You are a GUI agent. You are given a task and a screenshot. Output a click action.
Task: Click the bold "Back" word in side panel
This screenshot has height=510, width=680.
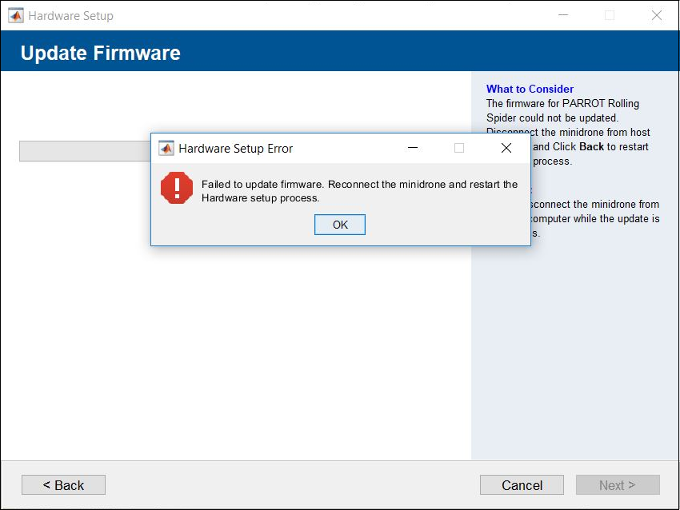tap(591, 147)
